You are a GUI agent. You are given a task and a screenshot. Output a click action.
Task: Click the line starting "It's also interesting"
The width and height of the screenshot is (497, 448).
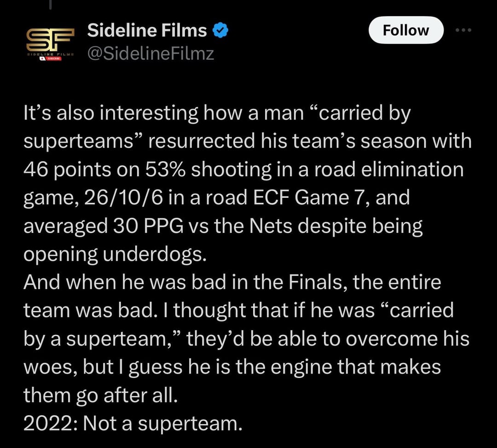[x=216, y=114]
